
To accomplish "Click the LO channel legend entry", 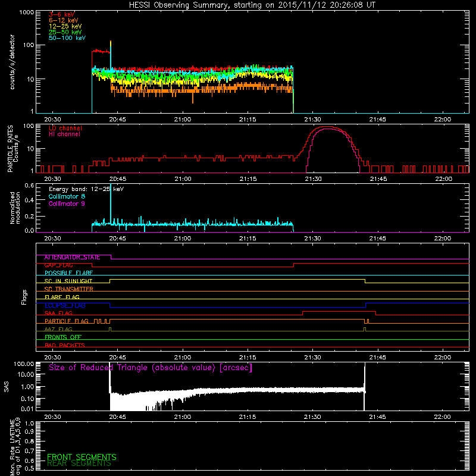I will [x=65, y=128].
